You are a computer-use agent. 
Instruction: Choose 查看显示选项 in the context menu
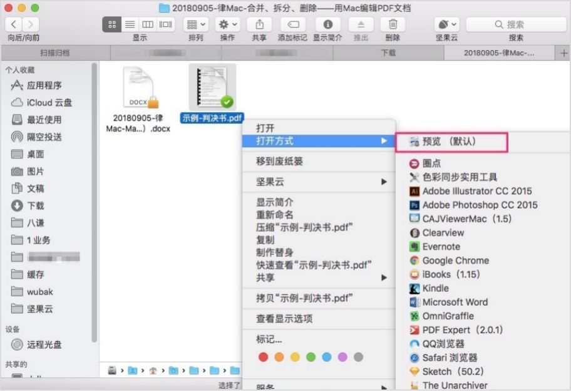click(319, 319)
